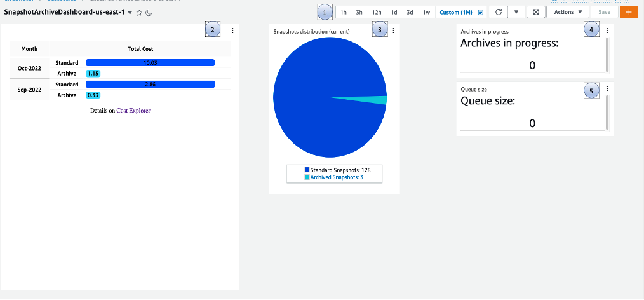Open the Snapshots distribution widget menu
This screenshot has height=300, width=644.
394,31
